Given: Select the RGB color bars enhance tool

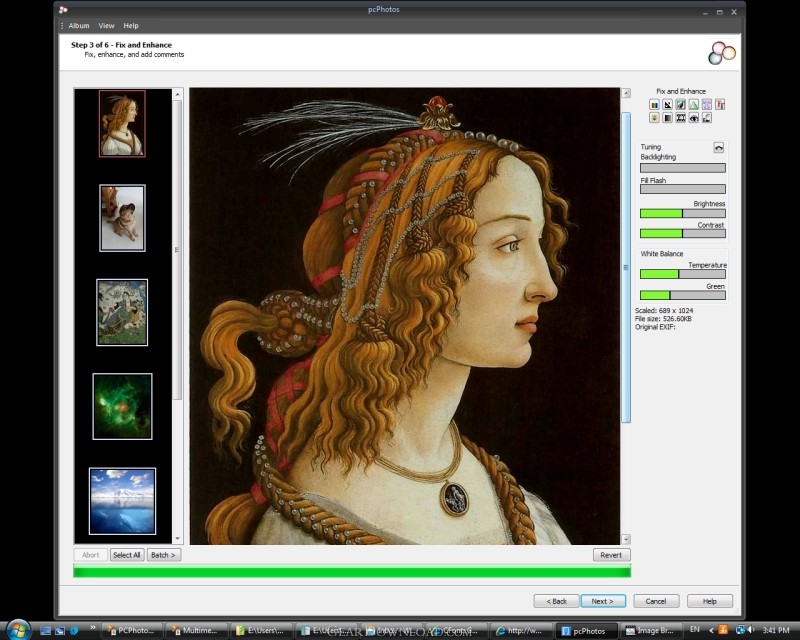Looking at the screenshot, I should 654,105.
